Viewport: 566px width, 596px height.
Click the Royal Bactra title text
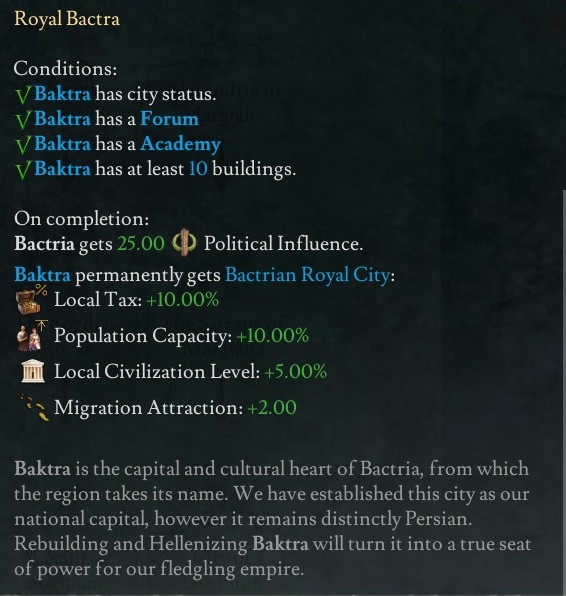pyautogui.click(x=67, y=19)
